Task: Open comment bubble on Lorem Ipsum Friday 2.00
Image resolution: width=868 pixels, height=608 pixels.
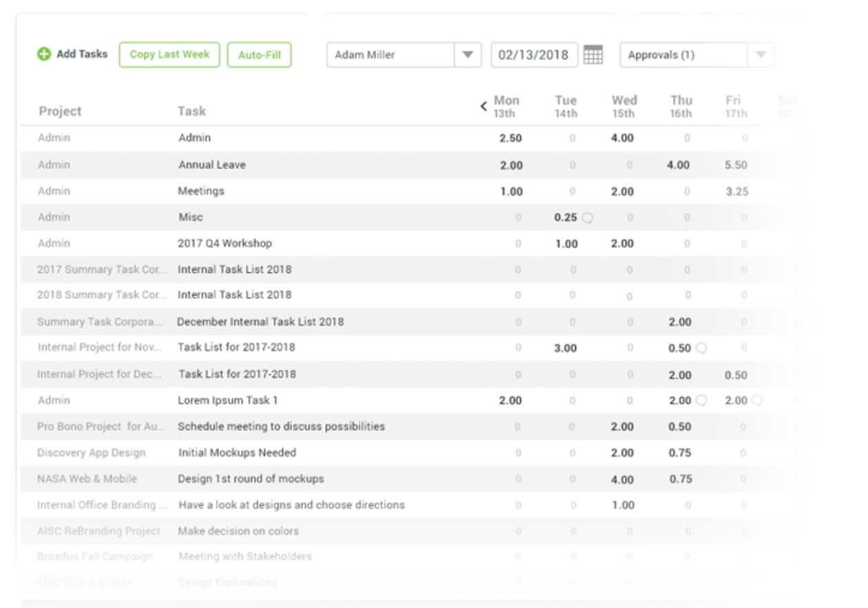Action: 756,401
